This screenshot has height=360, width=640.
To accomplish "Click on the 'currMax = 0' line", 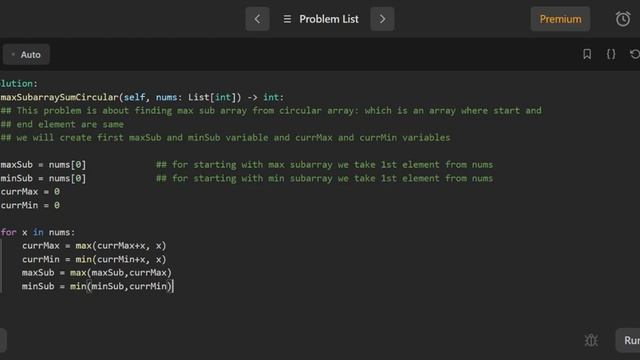I will [x=30, y=191].
